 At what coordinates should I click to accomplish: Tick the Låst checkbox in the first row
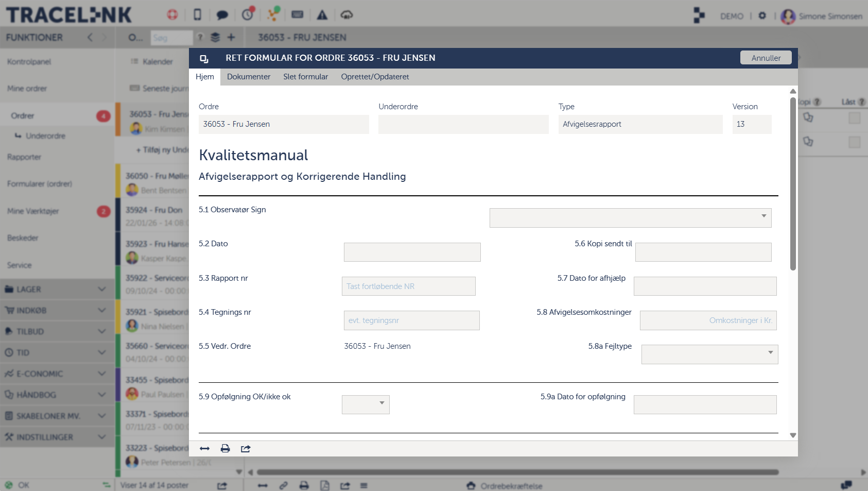[854, 118]
